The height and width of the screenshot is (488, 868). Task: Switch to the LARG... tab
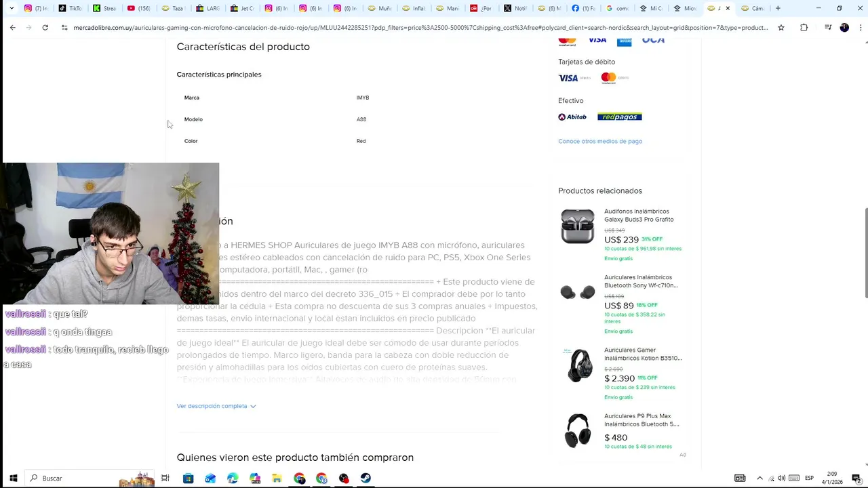click(x=208, y=8)
